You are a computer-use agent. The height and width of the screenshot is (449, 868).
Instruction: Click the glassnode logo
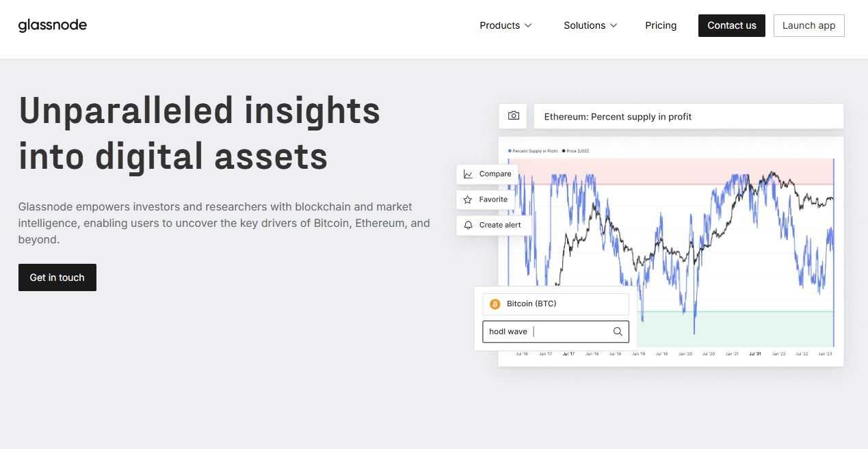point(53,25)
